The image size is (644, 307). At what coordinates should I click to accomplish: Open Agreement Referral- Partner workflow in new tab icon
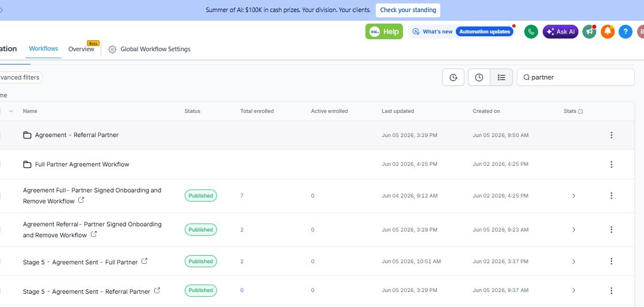pos(94,234)
